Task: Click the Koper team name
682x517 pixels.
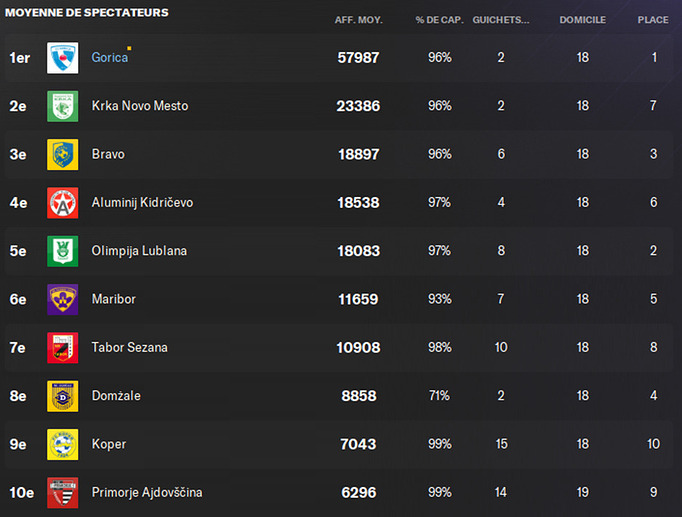Action: pyautogui.click(x=109, y=444)
